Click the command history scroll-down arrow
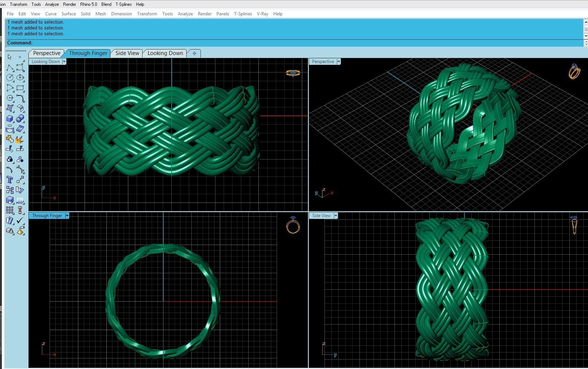This screenshot has height=369, width=588. [x=585, y=36]
